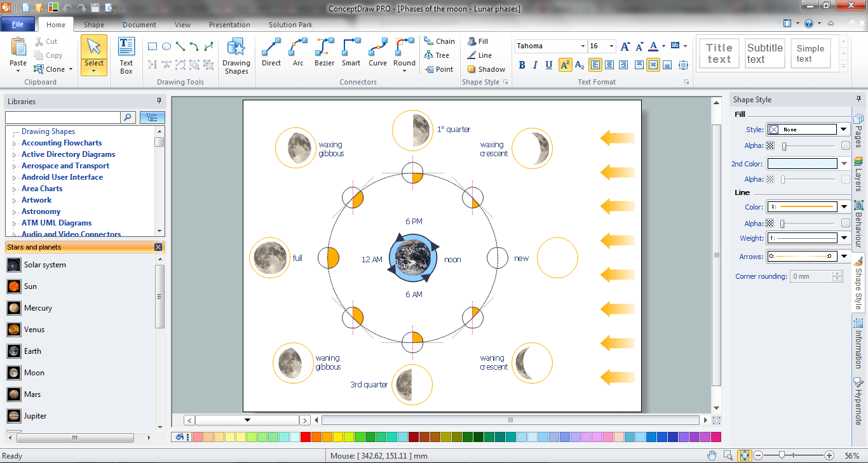The width and height of the screenshot is (868, 463).
Task: Switch to the Solution Park tab
Action: (290, 25)
